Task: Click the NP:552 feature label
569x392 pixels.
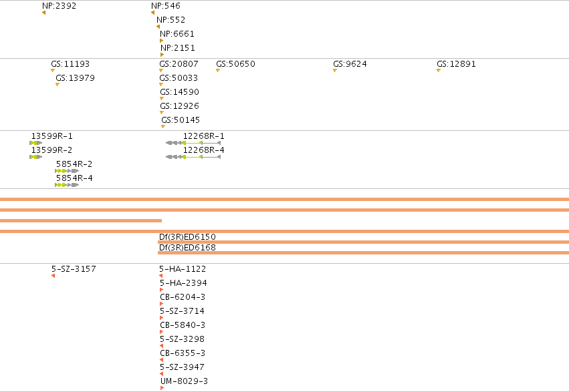Action: coord(171,20)
